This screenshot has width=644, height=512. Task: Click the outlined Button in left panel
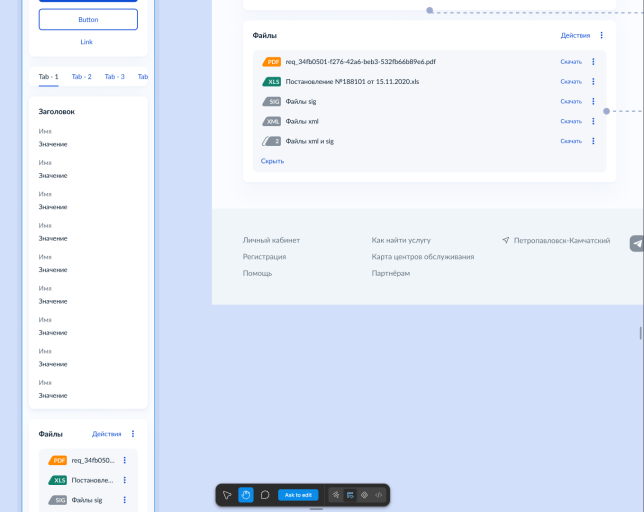click(88, 19)
